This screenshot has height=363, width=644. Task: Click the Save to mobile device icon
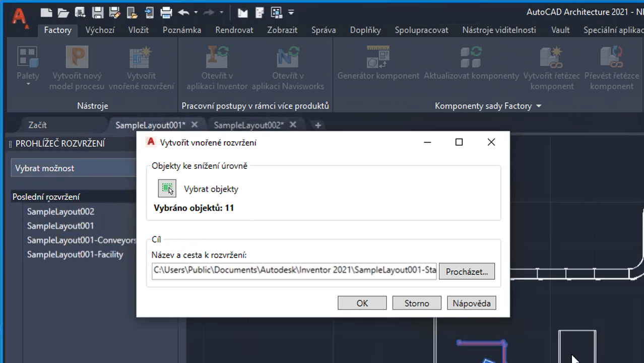(149, 13)
